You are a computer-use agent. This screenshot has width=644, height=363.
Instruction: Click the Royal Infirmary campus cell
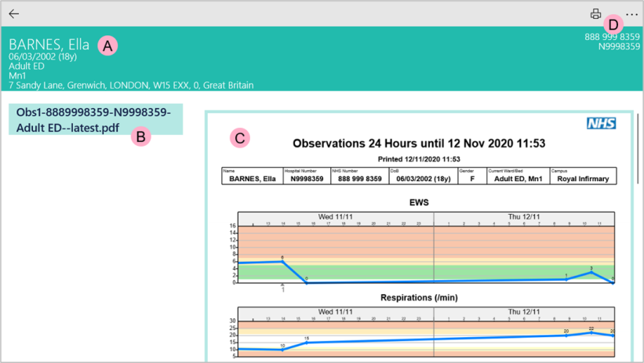point(582,178)
